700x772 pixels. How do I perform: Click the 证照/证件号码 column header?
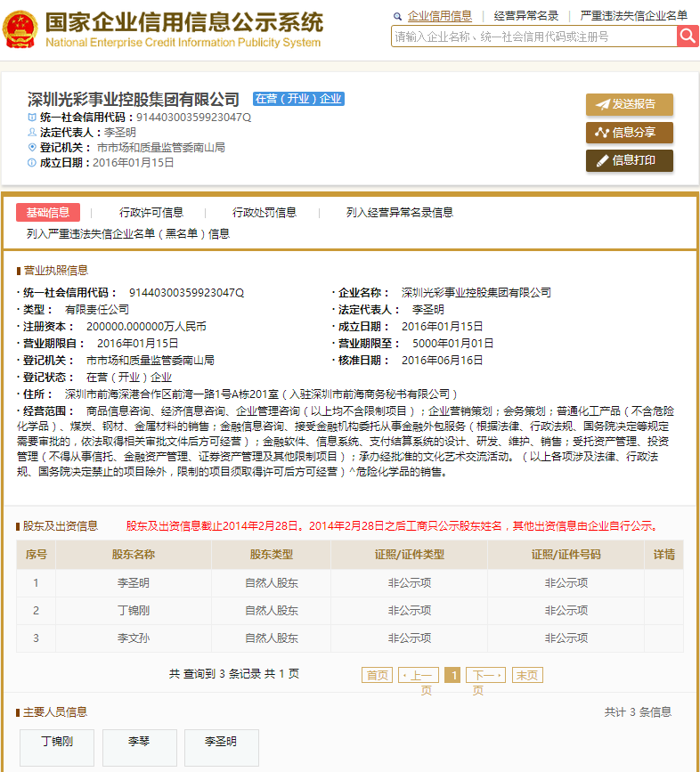[x=566, y=555]
